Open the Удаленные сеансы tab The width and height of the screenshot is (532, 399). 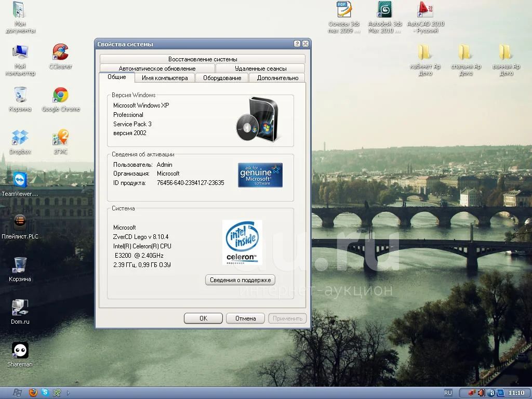261,68
